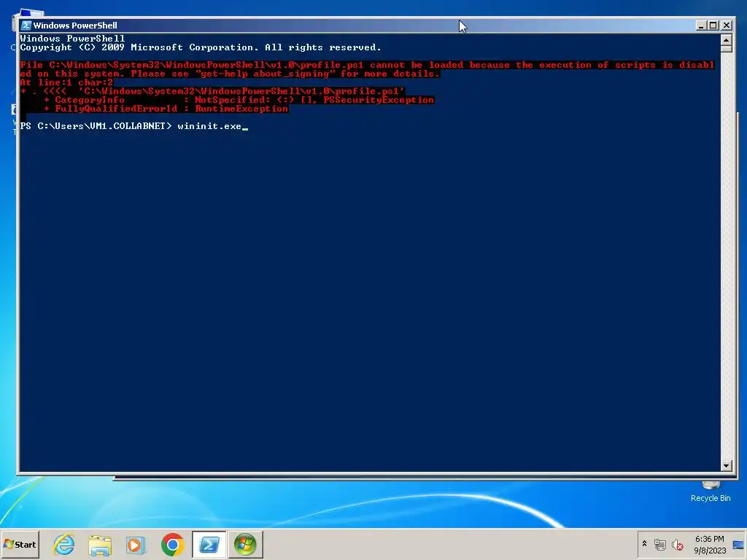Open Windows Media Player from taskbar
The image size is (747, 560).
point(136,544)
